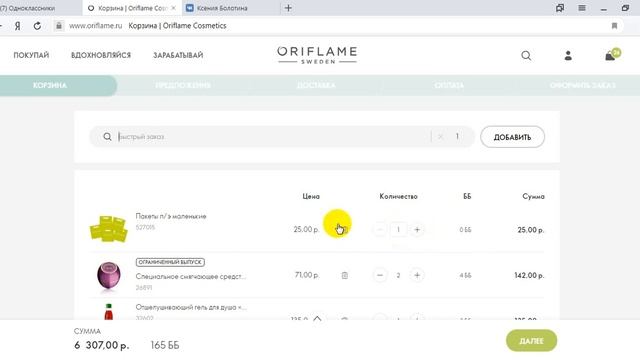Decrease quantity of Специальное смягчающее средство

tap(380, 275)
